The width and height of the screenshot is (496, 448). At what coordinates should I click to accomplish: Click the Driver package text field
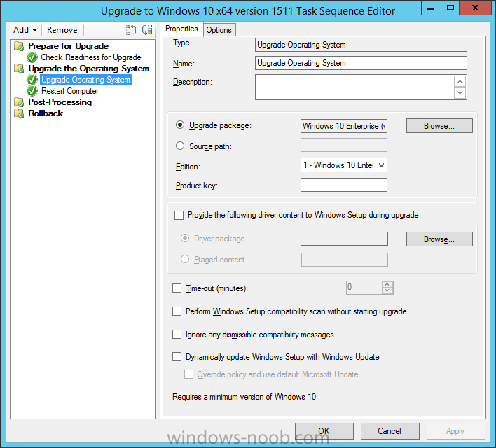pos(344,239)
